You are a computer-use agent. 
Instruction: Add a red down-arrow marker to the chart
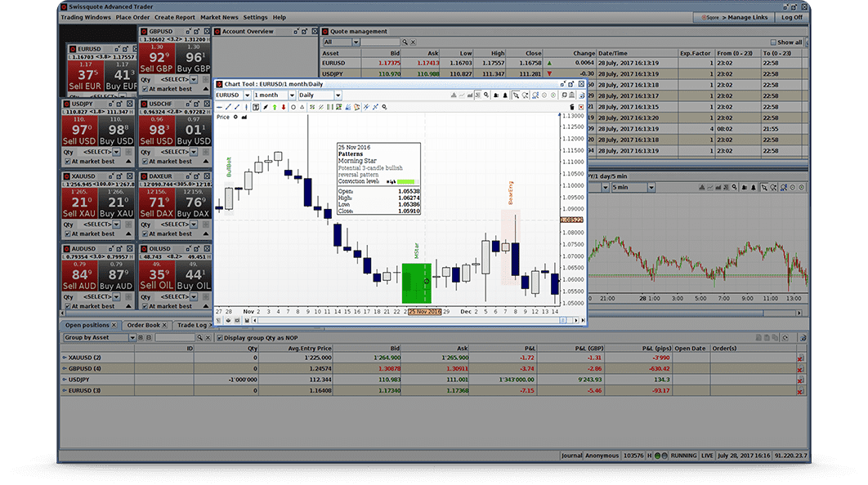coord(284,107)
